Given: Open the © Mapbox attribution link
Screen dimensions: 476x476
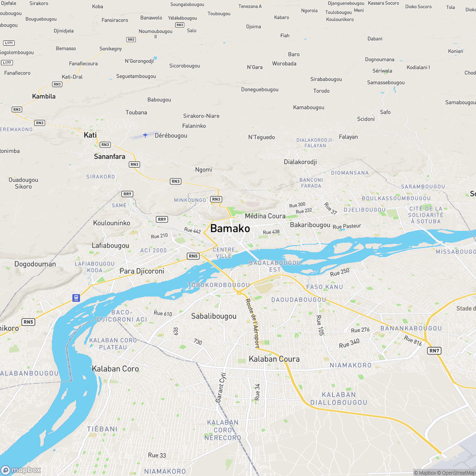Looking at the screenshot, I should pos(425,473).
